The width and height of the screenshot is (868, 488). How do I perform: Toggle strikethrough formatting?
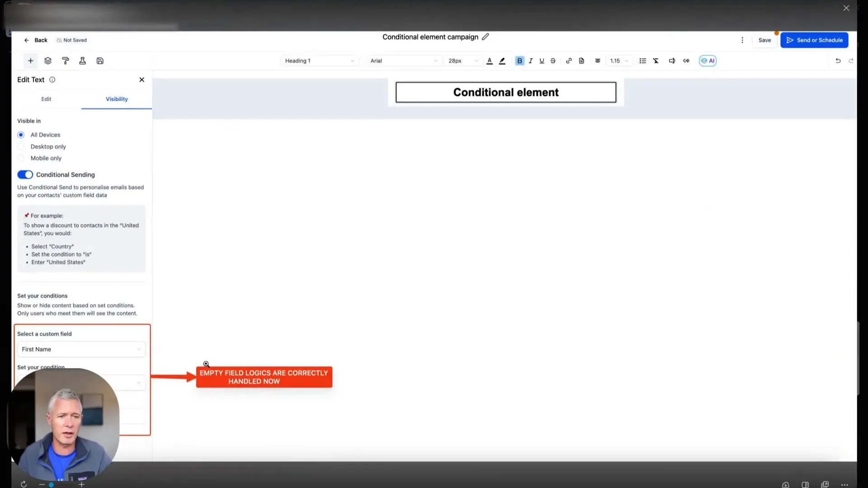(553, 61)
